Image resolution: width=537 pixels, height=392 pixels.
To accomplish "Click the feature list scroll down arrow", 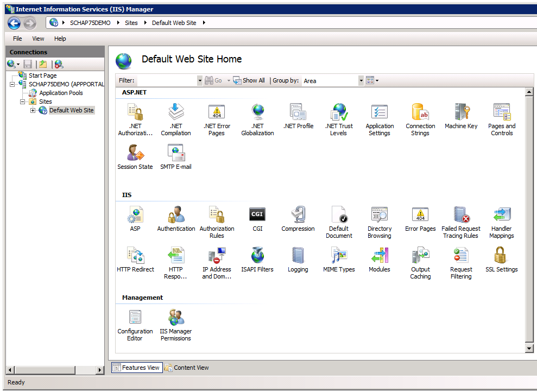I will point(529,348).
